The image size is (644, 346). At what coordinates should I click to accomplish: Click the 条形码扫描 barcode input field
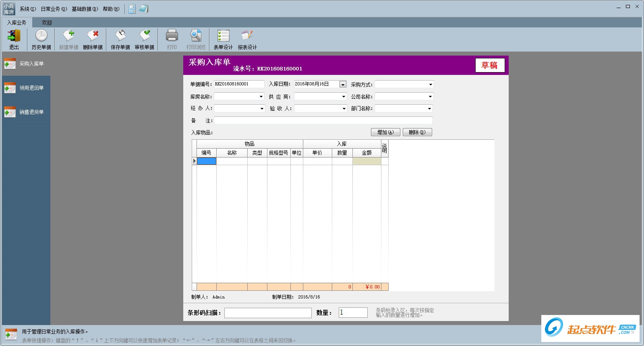click(x=268, y=313)
